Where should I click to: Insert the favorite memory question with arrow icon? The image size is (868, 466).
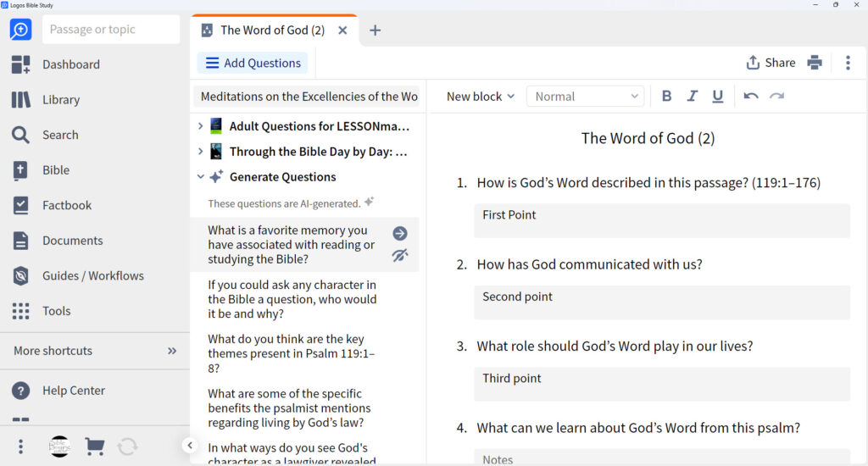(x=400, y=233)
